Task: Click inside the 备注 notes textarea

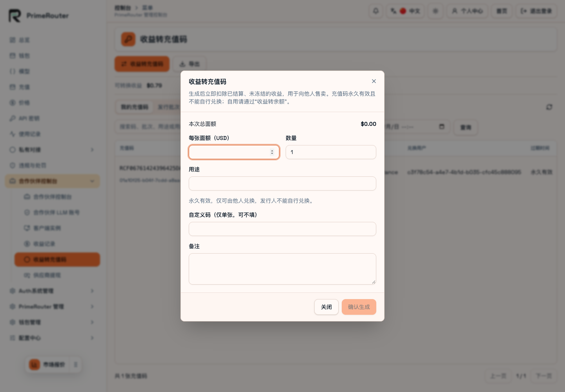Action: tap(282, 269)
